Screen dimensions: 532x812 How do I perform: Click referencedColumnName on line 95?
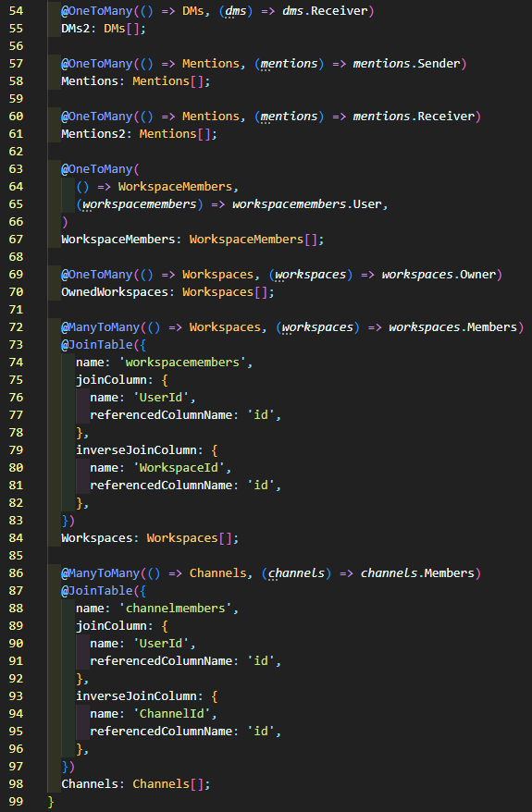tap(161, 732)
